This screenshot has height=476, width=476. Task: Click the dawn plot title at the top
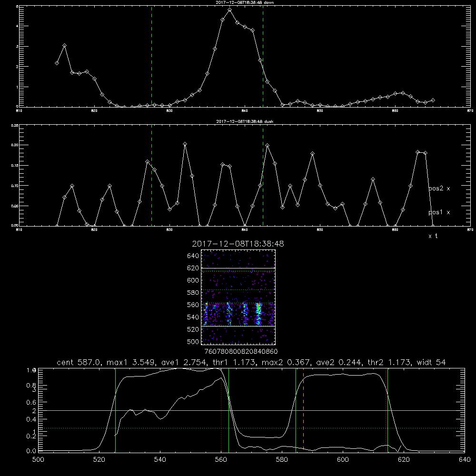(245, 2)
